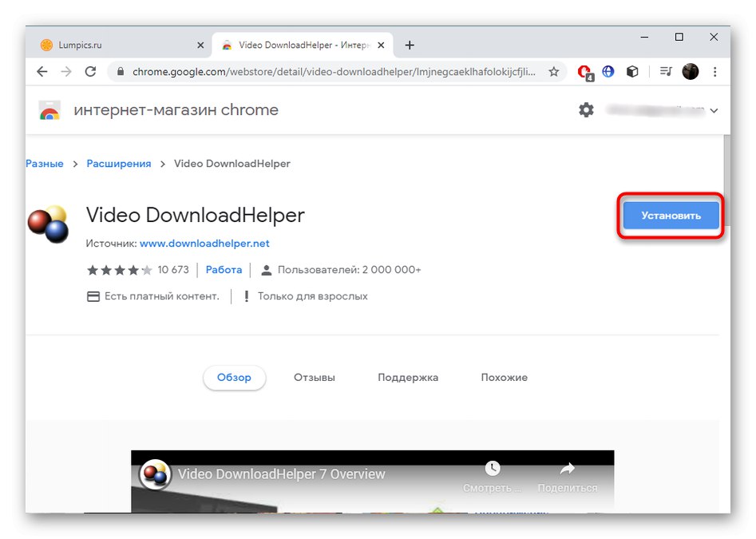The width and height of the screenshot is (756, 539).
Task: Open the Похожие tab
Action: [x=505, y=378]
